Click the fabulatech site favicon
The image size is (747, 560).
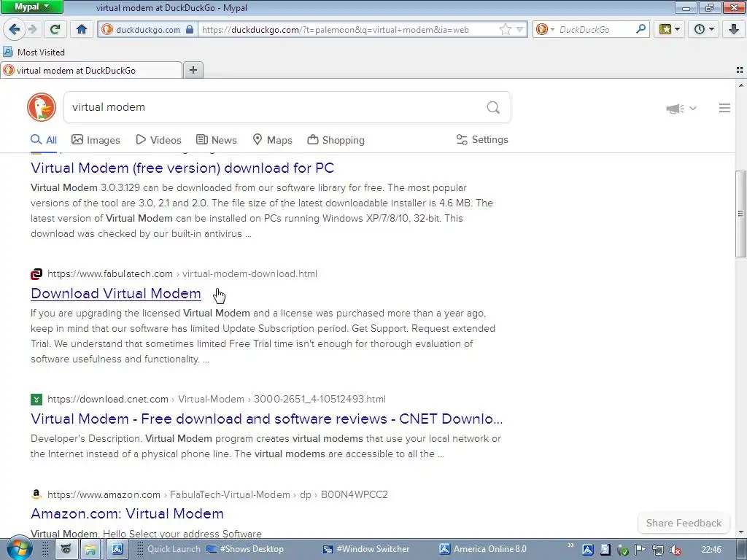coord(36,274)
